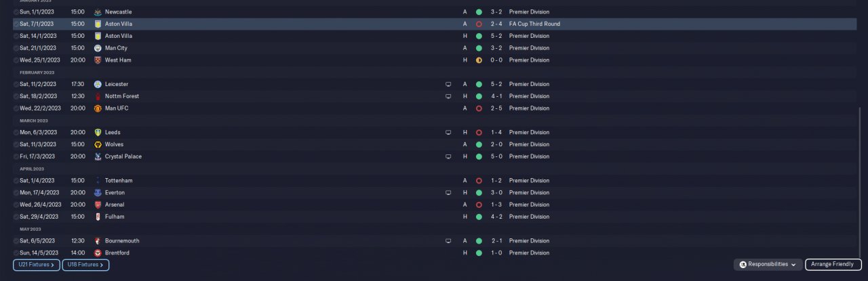Click the Newcastle club badge icon
The width and height of the screenshot is (868, 281).
tap(98, 12)
